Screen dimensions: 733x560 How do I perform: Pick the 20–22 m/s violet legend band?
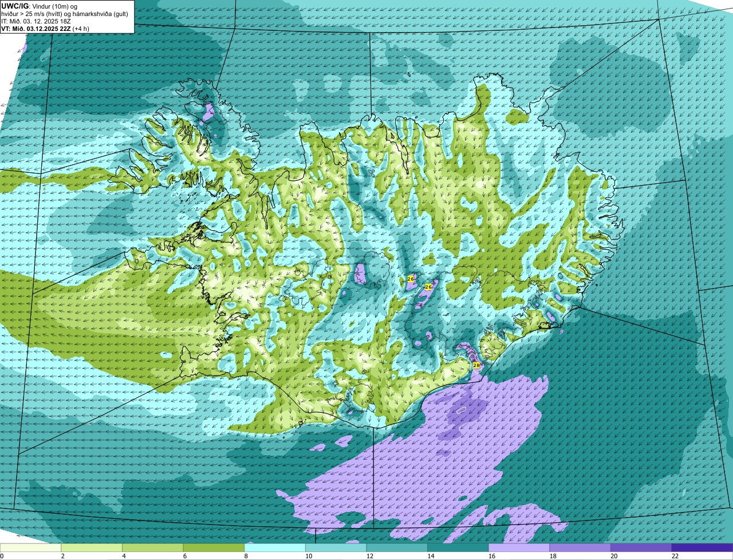[x=641, y=547]
